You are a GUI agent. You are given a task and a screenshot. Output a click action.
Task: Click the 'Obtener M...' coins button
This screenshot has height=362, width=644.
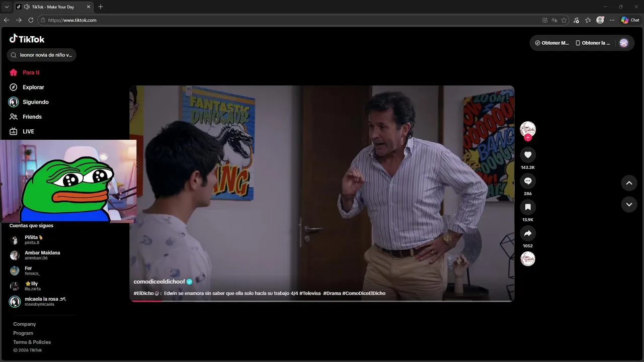tap(552, 43)
